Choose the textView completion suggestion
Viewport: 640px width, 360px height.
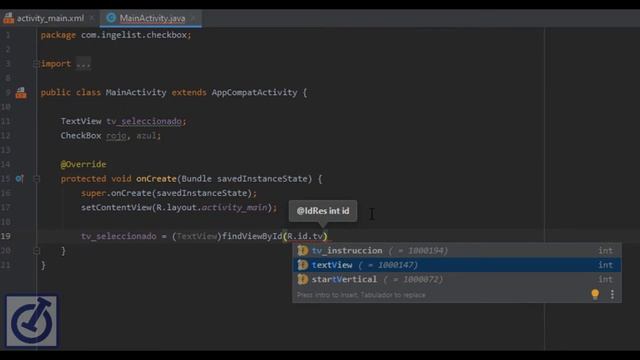tap(457, 265)
